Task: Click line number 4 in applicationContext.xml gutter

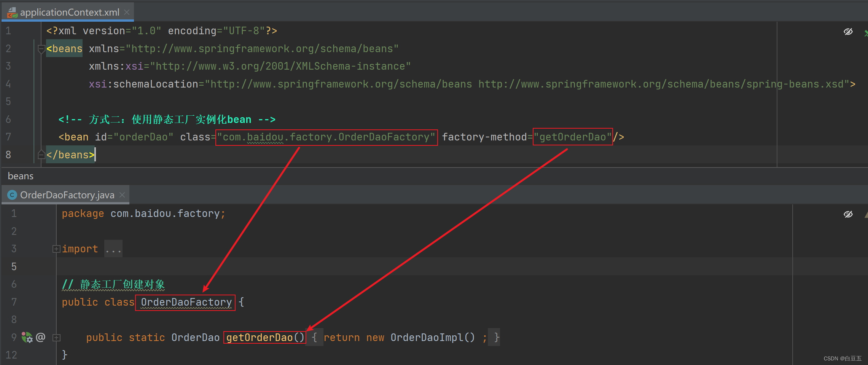Action: click(8, 84)
